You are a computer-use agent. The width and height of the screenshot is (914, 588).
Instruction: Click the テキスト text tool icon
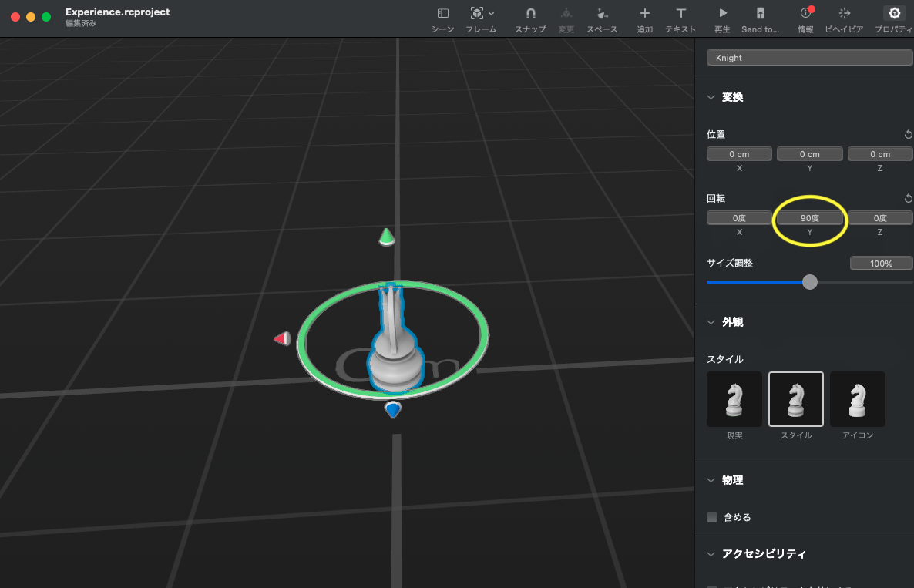coord(680,13)
